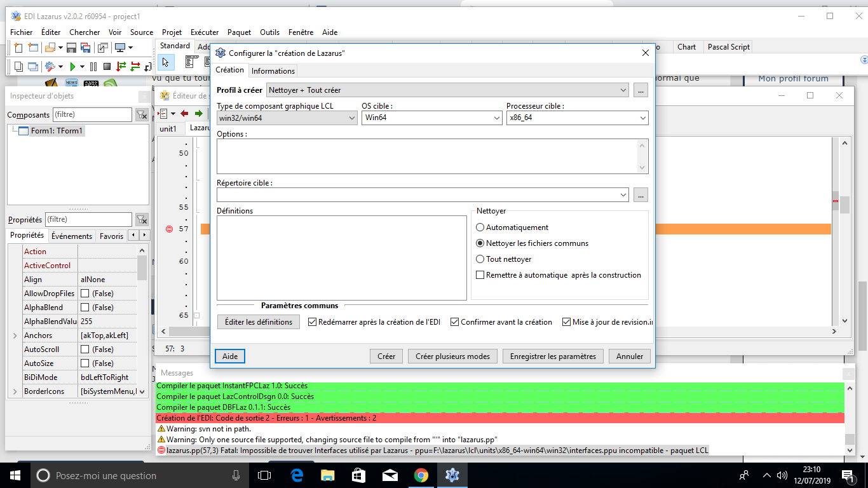This screenshot has width=868, height=488.
Task: Open the Outils menu
Action: click(x=269, y=32)
